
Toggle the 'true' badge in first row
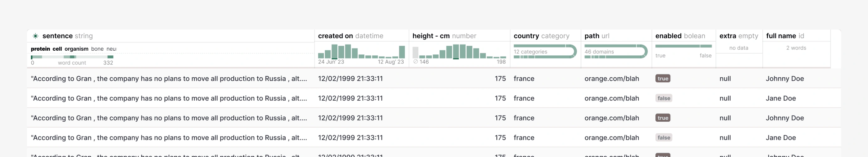click(663, 79)
